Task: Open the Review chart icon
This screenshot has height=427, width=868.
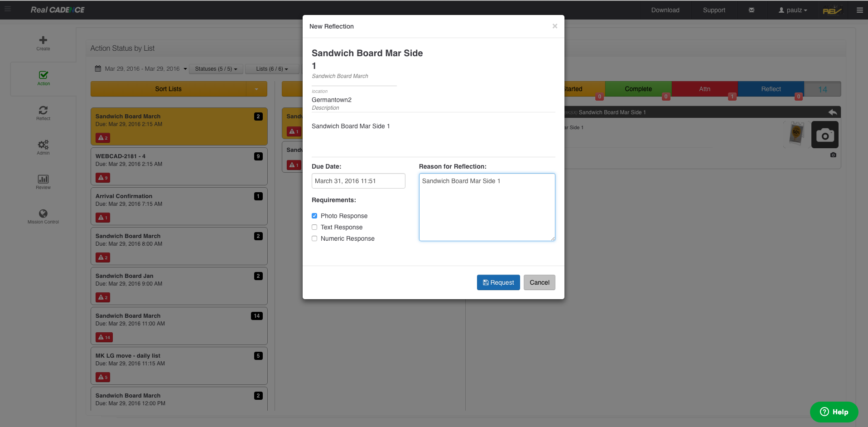Action: pos(43,180)
